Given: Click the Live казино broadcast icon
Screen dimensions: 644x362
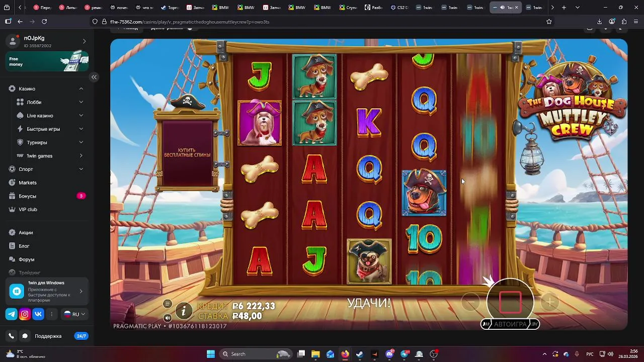Looking at the screenshot, I should click(20, 116).
